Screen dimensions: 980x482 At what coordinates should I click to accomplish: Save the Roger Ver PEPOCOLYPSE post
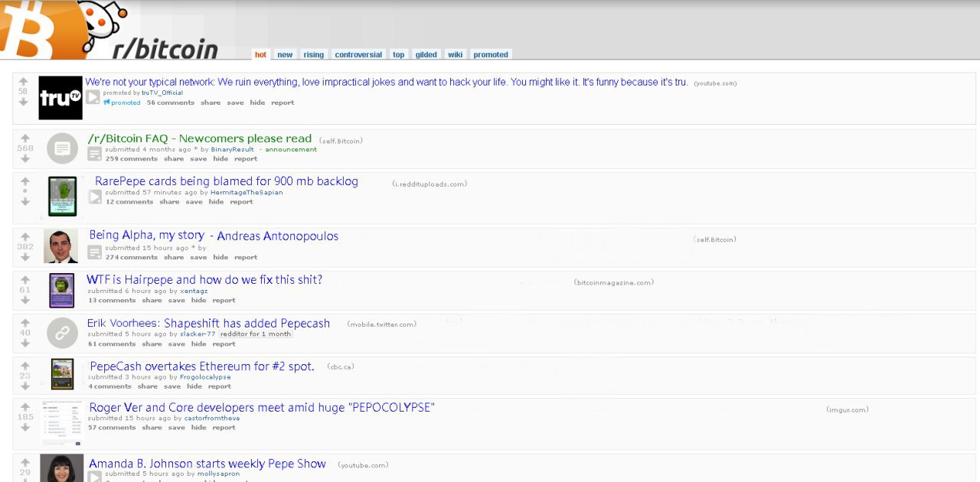176,428
